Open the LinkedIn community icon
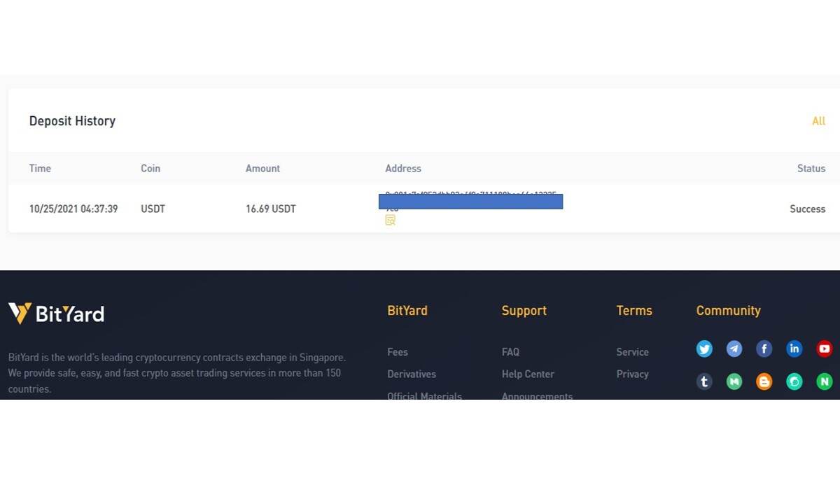840x504 pixels. pos(794,349)
